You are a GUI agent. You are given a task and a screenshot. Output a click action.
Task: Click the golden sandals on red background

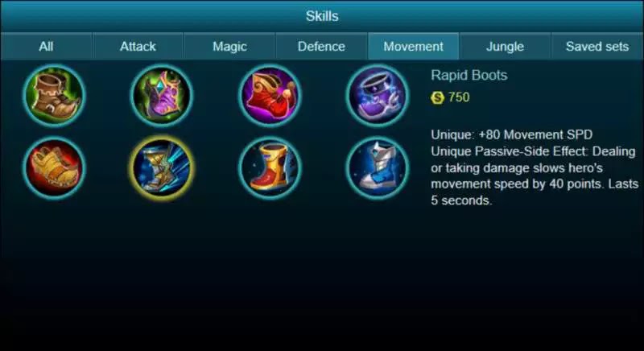[54, 168]
